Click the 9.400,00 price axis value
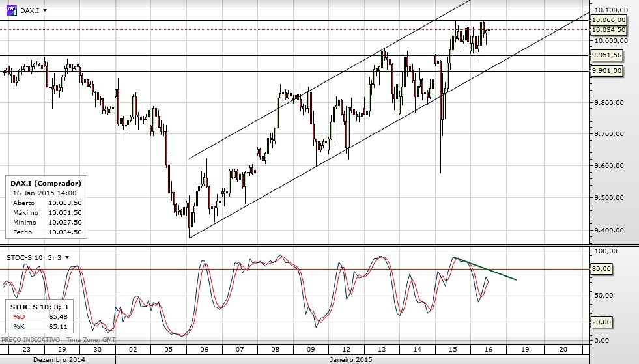The width and height of the screenshot is (639, 364). coord(609,230)
